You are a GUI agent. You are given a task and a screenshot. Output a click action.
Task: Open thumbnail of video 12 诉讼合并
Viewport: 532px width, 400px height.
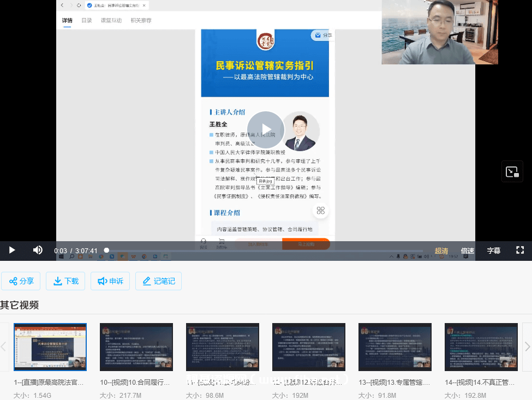(309, 347)
